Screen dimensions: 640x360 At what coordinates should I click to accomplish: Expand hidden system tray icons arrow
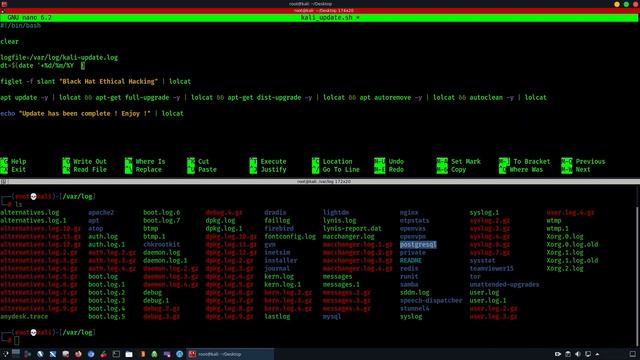click(x=597, y=354)
